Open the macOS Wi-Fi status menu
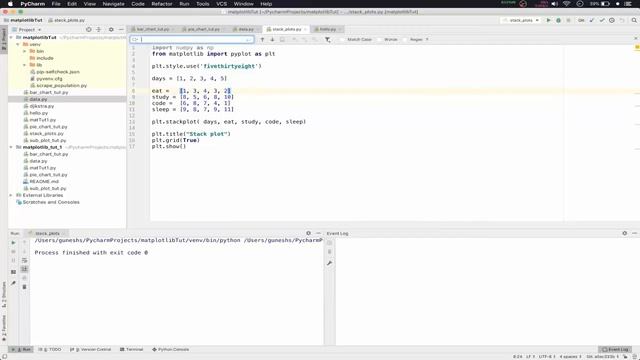Screen dimensions: 640x360 click(x=567, y=4)
